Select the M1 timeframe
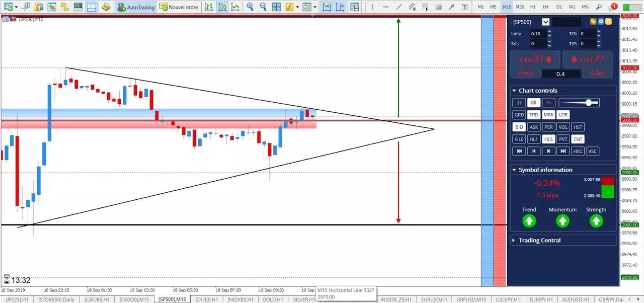 480,7
